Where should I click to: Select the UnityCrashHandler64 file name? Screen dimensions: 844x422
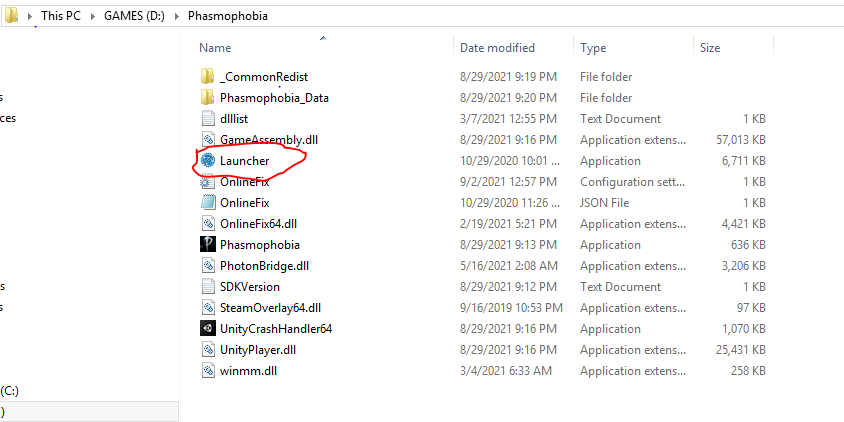tap(276, 329)
